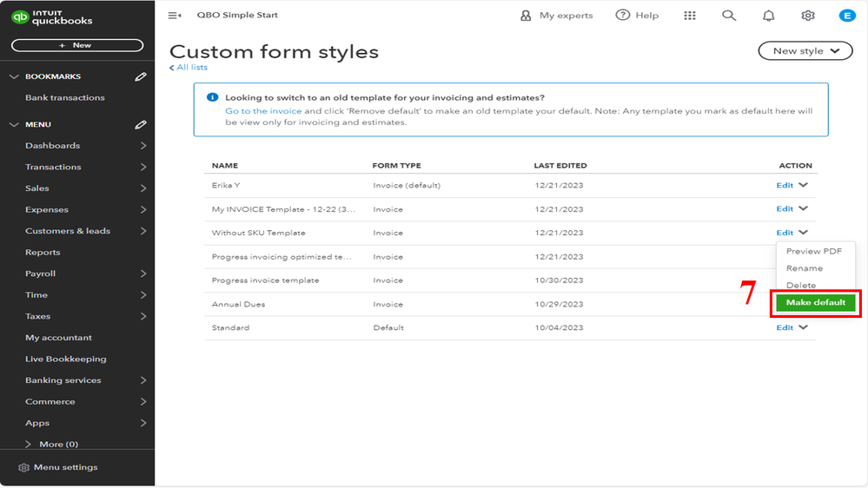Open action dropdown arrow for Erika Y
Image resolution: width=868 pixels, height=488 pixels.
804,185
